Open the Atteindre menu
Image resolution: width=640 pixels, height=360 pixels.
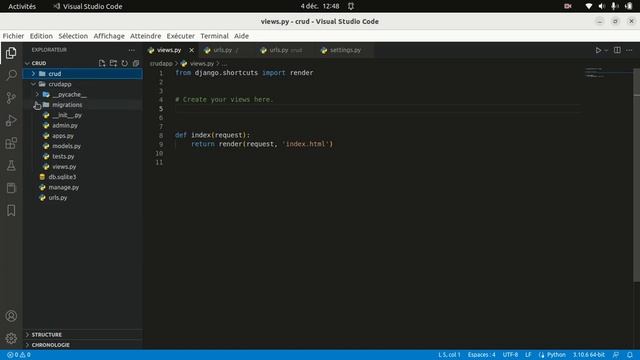click(145, 36)
